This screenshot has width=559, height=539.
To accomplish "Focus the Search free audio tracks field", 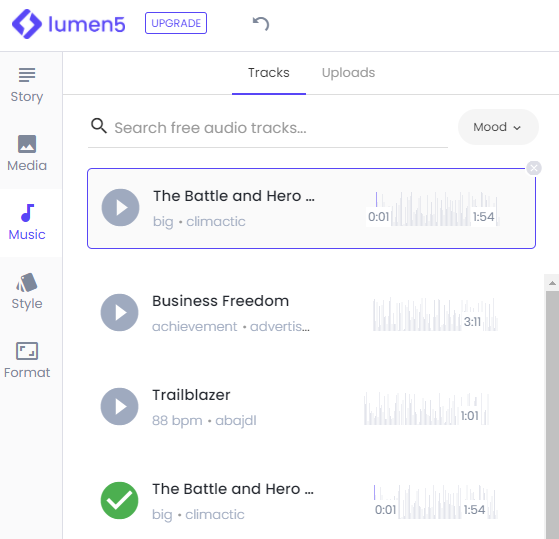I will tap(268, 128).
